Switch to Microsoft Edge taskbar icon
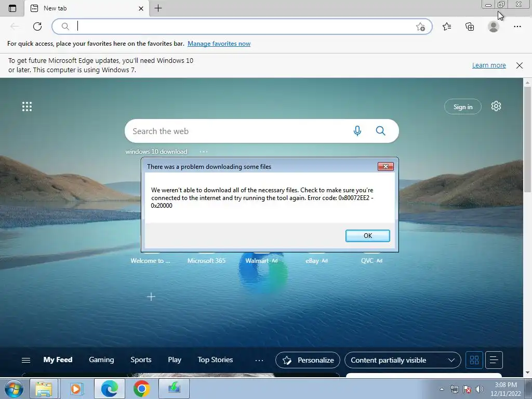The image size is (532, 399). 109,389
